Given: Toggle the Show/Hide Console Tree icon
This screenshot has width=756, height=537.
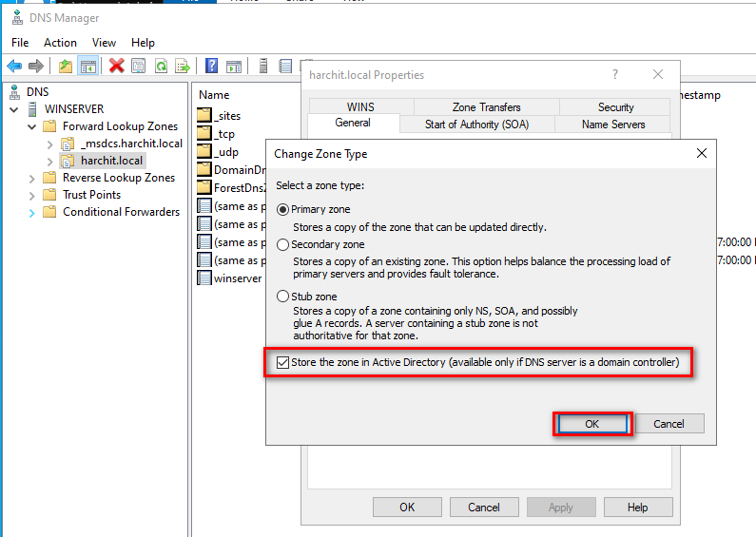Looking at the screenshot, I should tap(87, 66).
